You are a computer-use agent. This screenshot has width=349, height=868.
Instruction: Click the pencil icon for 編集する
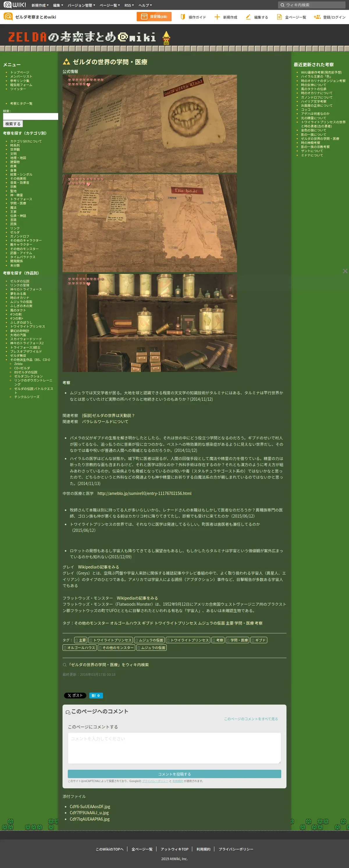point(248,17)
